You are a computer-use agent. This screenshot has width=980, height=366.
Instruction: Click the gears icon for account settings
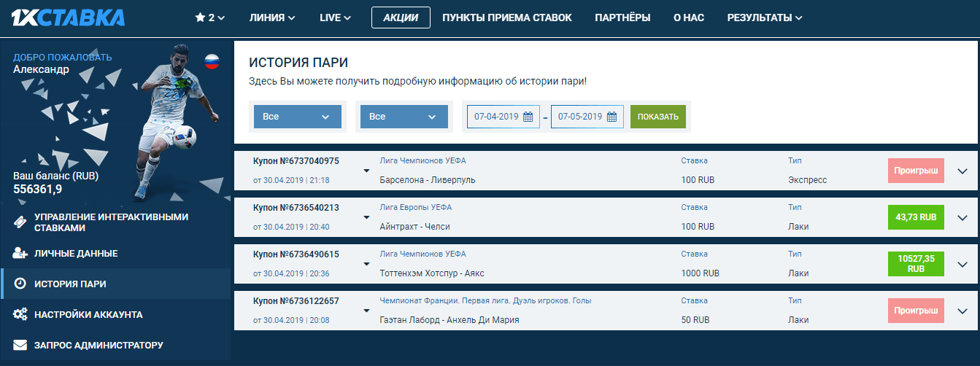coord(20,314)
